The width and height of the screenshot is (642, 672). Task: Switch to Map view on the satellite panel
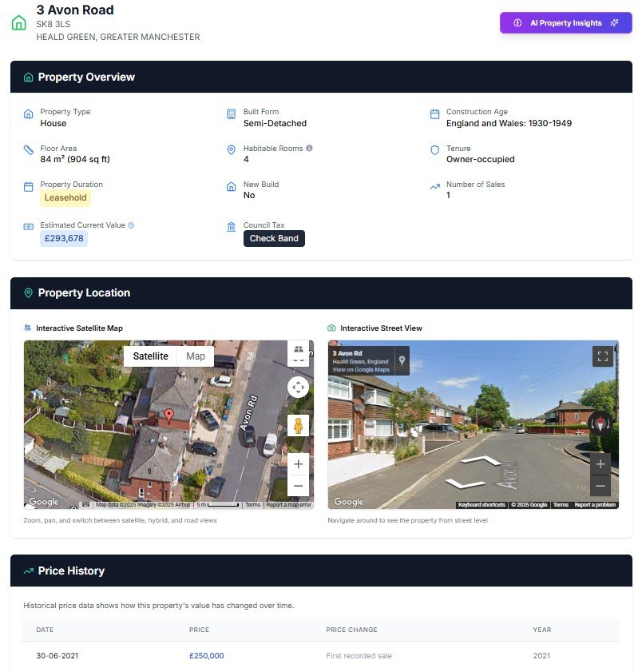195,356
